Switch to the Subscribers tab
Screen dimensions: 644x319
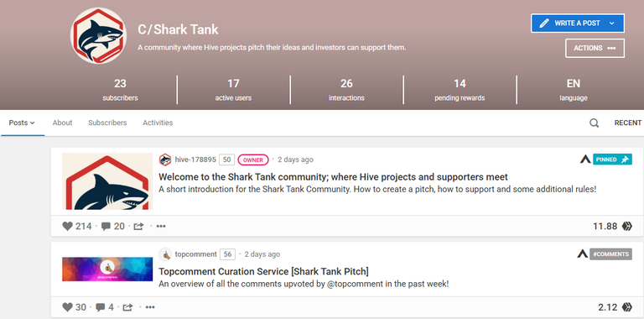tap(107, 123)
